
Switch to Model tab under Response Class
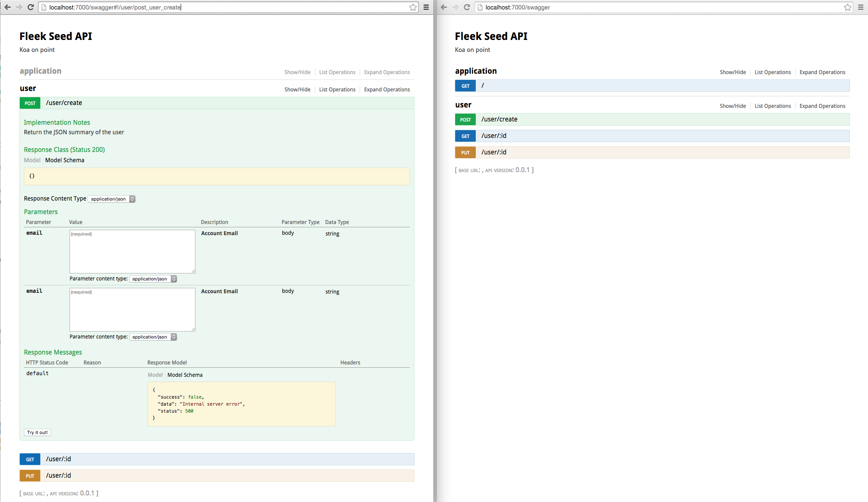(32, 160)
